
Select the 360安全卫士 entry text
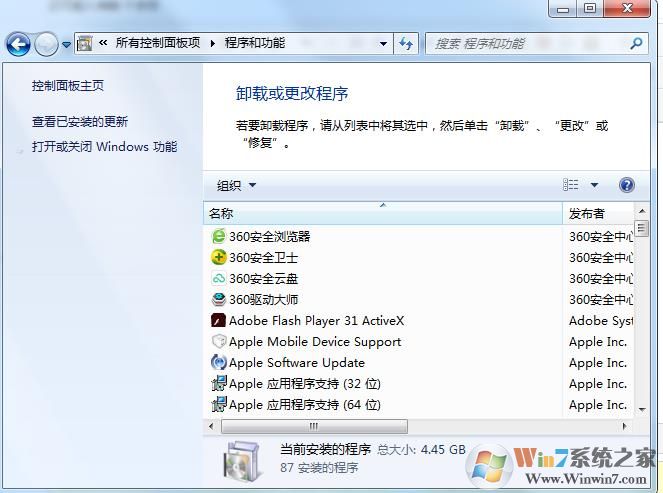tap(263, 257)
